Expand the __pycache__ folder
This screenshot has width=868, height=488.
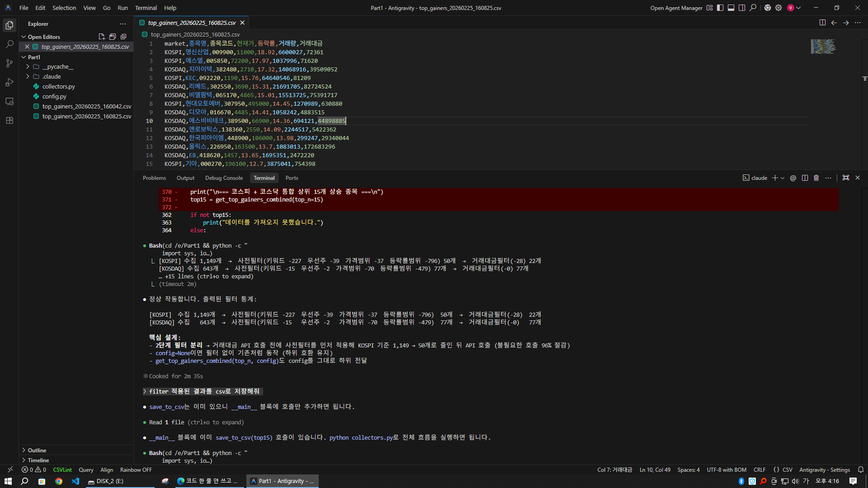(57, 66)
